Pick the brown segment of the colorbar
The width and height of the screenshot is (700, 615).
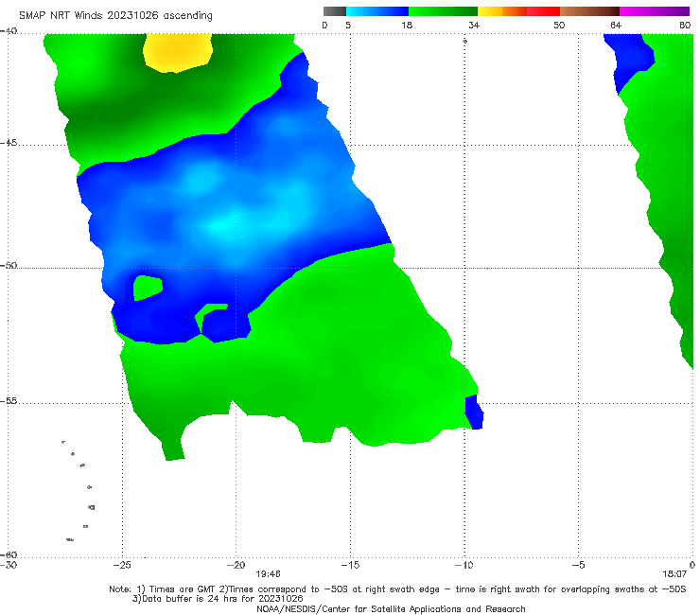[x=589, y=11]
